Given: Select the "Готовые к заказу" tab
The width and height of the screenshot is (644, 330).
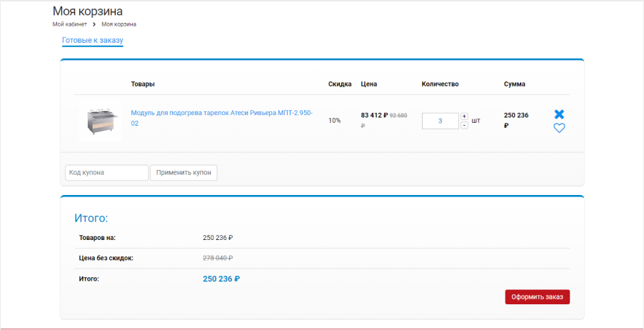Looking at the screenshot, I should (93, 40).
